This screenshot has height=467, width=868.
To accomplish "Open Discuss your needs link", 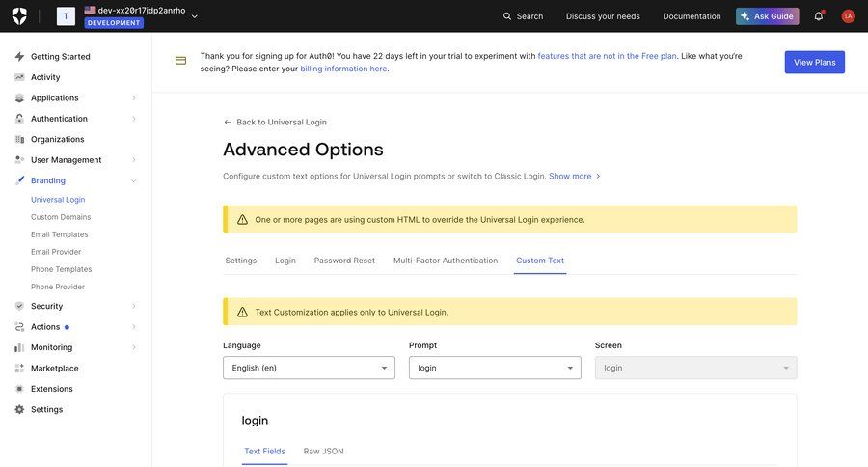I will [603, 16].
